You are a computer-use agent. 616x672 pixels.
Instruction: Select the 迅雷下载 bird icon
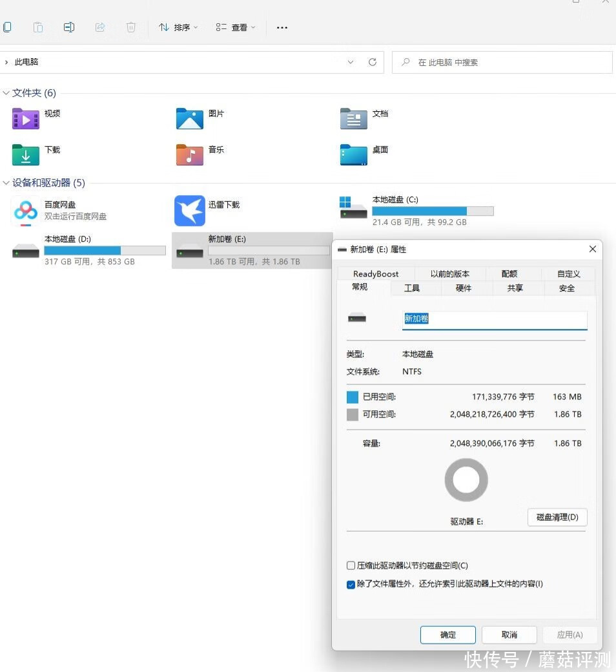189,211
